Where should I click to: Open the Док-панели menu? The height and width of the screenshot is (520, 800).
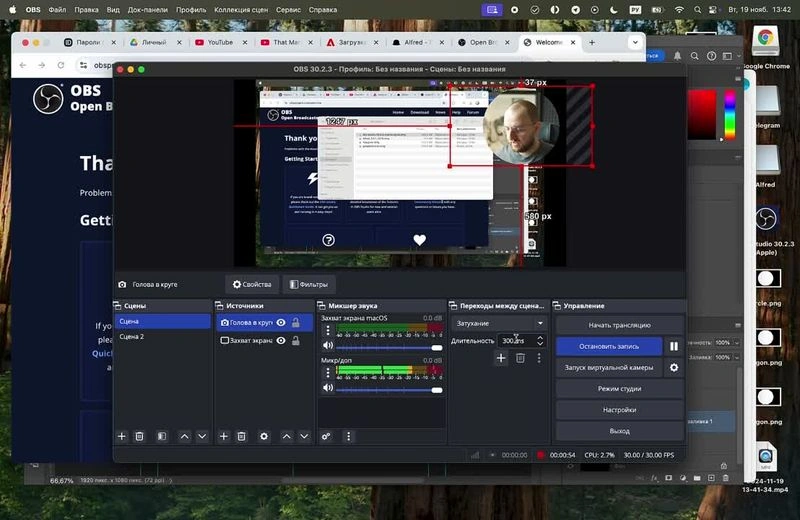[147, 10]
